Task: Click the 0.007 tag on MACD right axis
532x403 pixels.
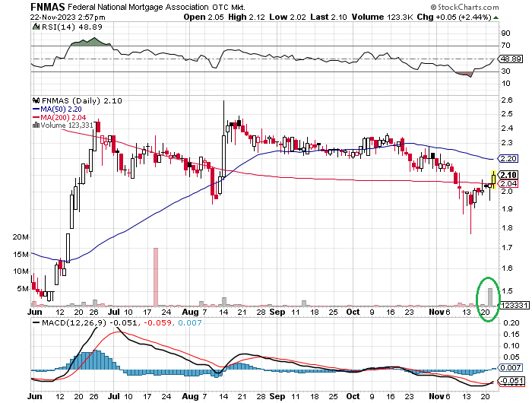Action: 510,368
